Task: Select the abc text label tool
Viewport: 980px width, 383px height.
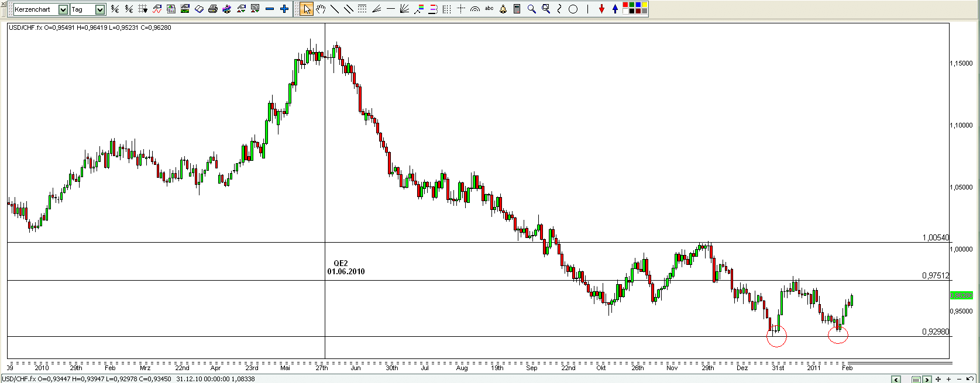Action: (x=489, y=8)
